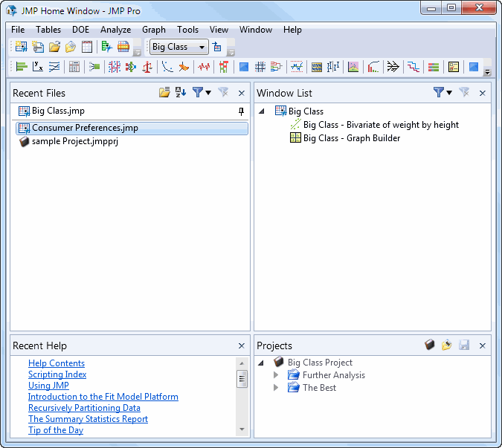Toggle the pin on Big Class.jmp
The image size is (502, 448).
[241, 111]
